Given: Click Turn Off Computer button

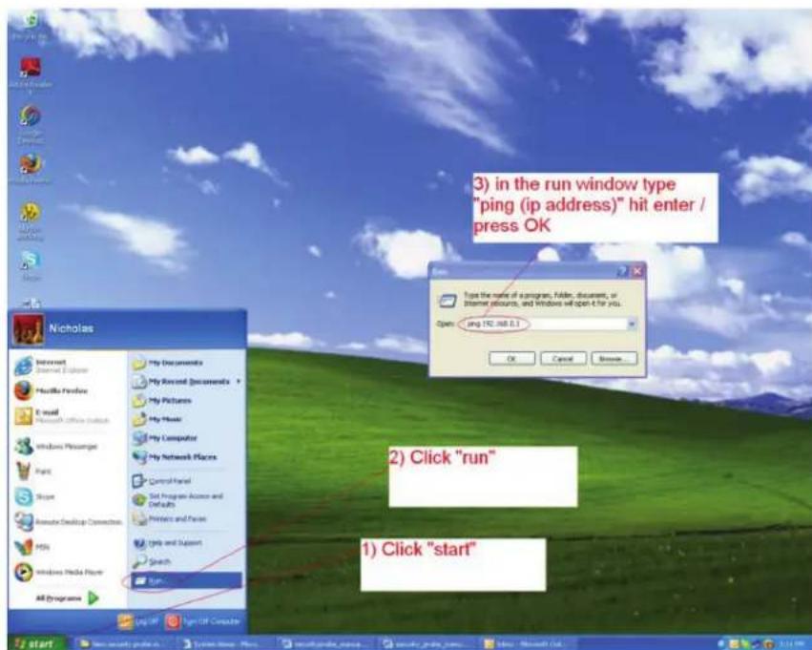Looking at the screenshot, I should pyautogui.click(x=203, y=621).
